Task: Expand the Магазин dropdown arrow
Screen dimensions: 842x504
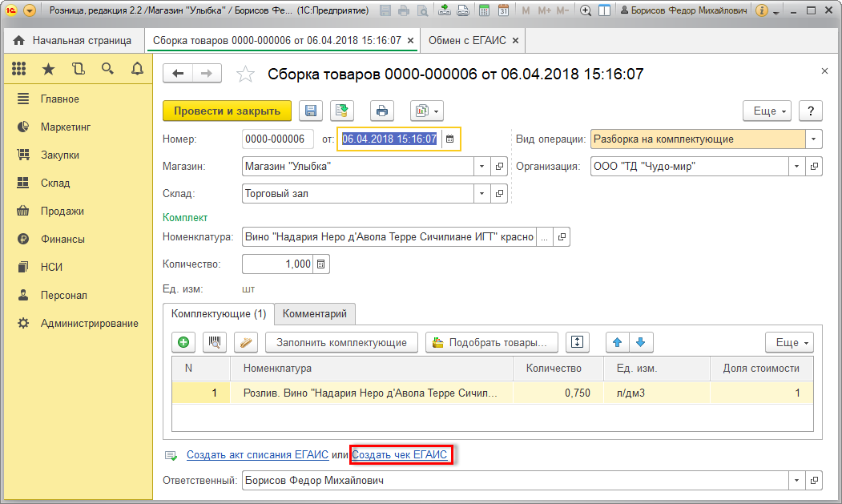Action: coord(481,167)
